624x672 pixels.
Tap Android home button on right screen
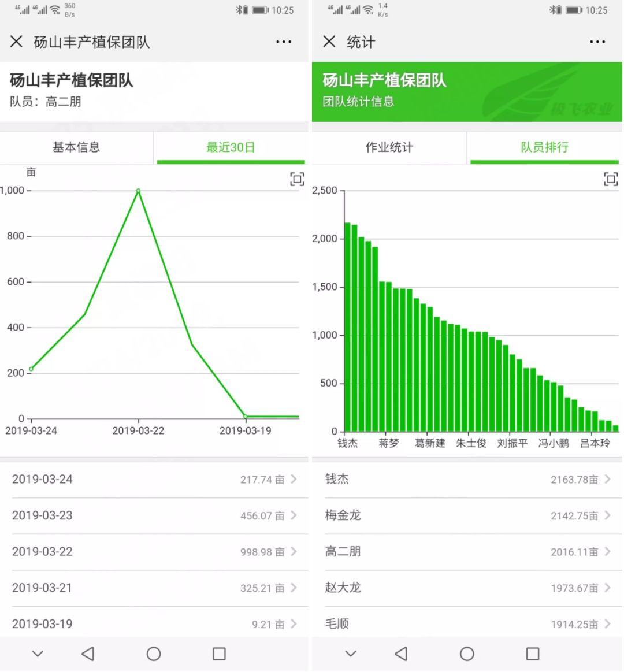(467, 654)
